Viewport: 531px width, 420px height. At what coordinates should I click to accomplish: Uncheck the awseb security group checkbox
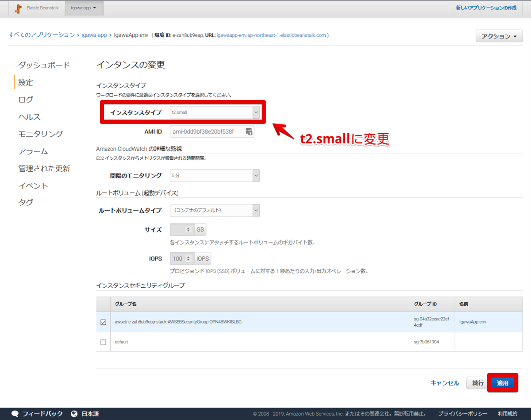pyautogui.click(x=103, y=322)
